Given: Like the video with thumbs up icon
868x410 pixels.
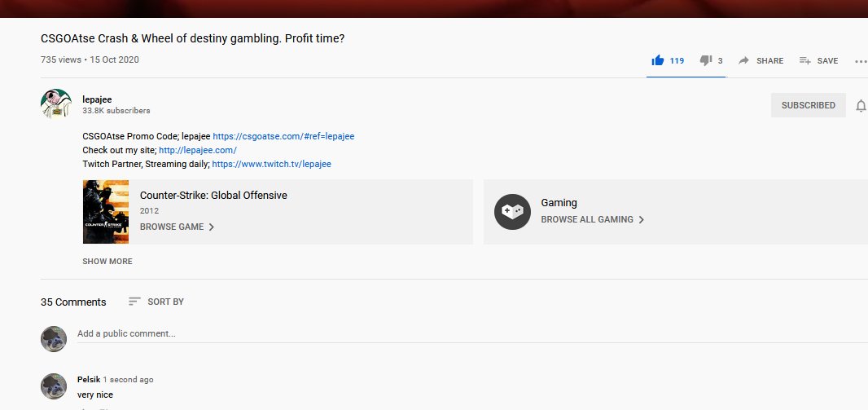Looking at the screenshot, I should (658, 60).
